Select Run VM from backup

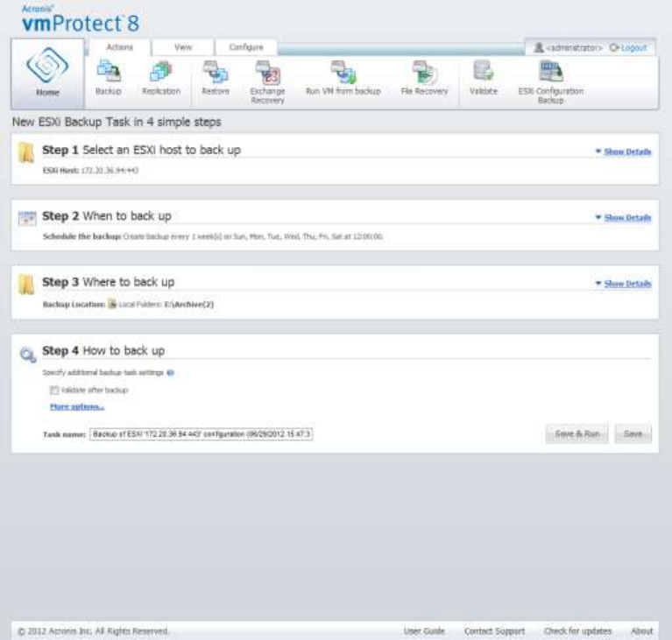tap(343, 78)
